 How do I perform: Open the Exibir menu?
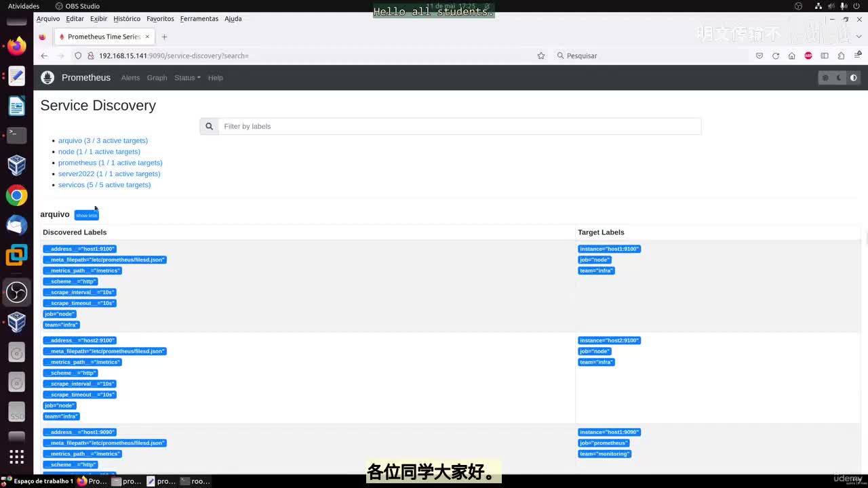[x=99, y=19]
